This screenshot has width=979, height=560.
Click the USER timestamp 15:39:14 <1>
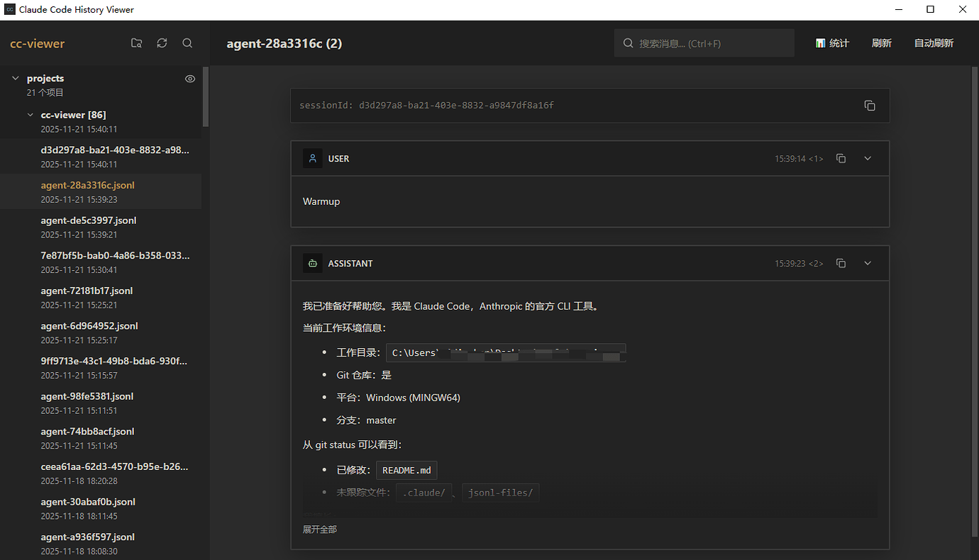(x=799, y=159)
